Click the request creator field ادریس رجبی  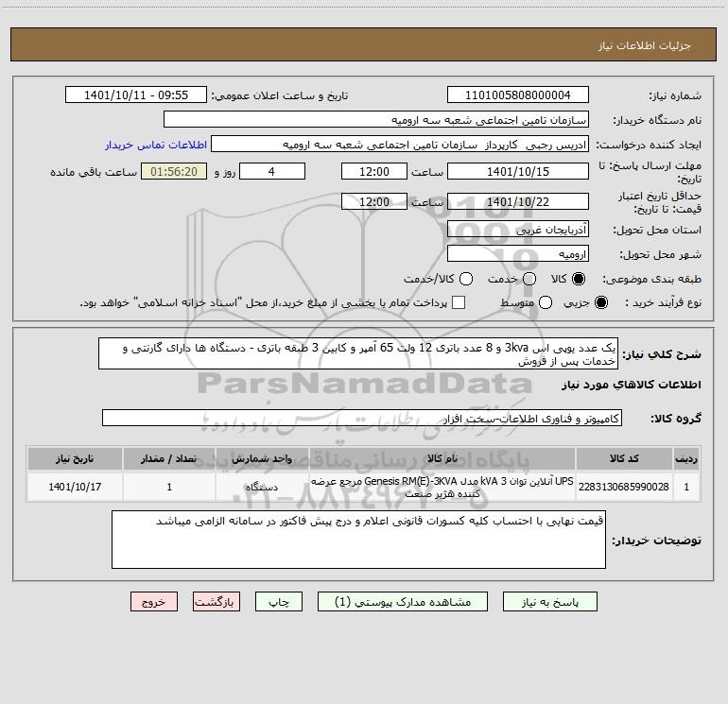tap(400, 145)
